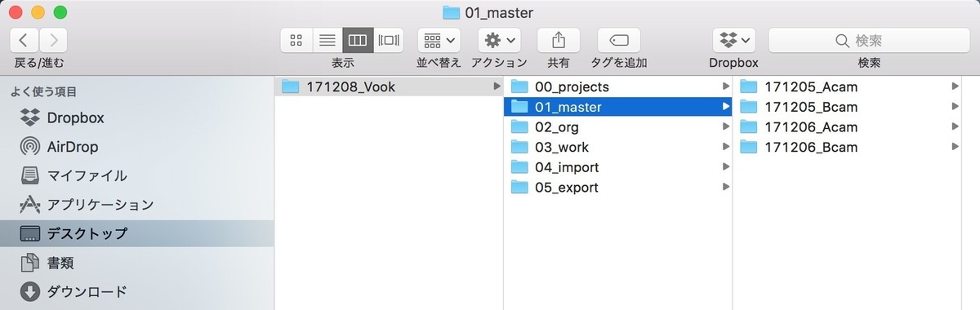980x310 pixels.
Task: Expand arrow next to 03_work
Action: (x=726, y=147)
